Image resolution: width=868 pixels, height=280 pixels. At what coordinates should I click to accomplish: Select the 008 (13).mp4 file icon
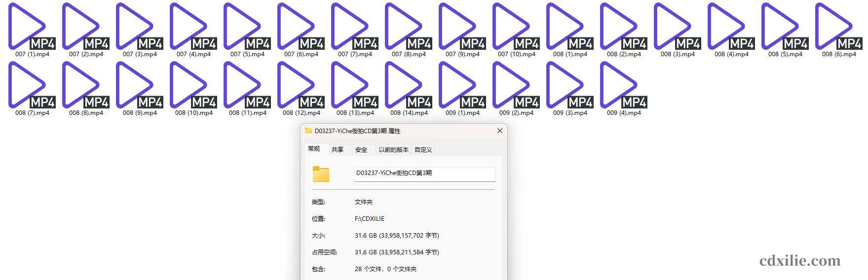coord(355,85)
